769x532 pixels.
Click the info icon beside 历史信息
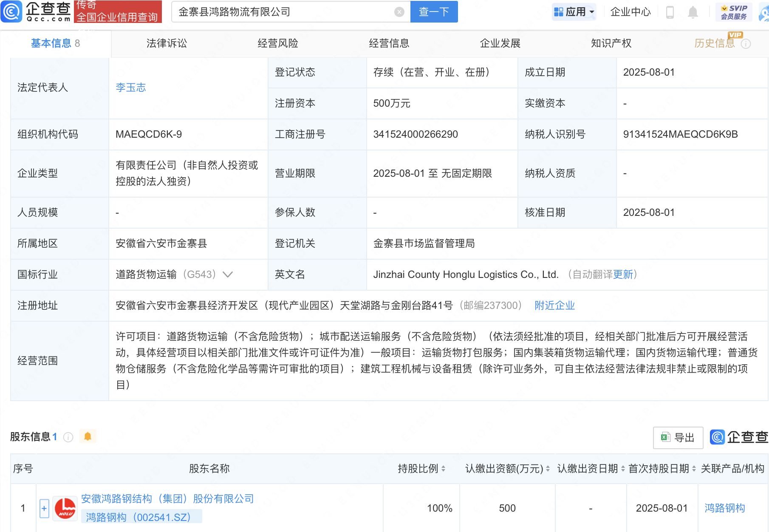(746, 44)
